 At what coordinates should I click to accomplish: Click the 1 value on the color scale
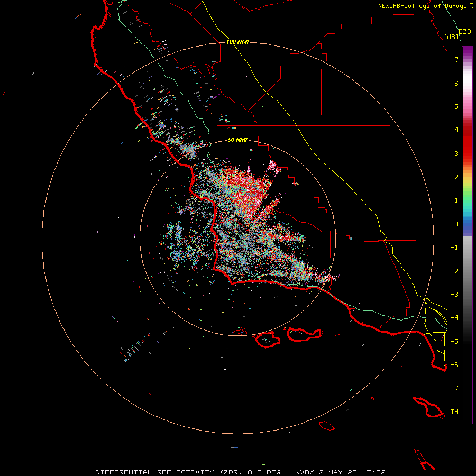456,200
